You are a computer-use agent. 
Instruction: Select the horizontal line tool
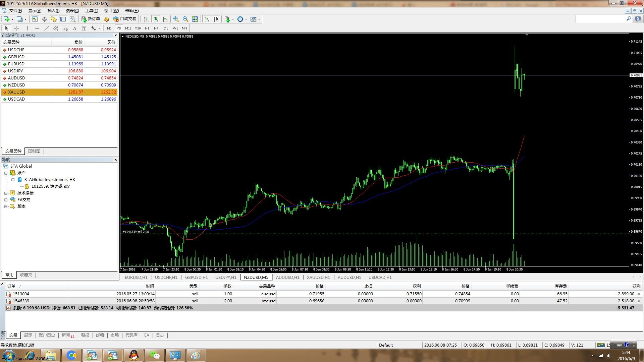click(37, 28)
